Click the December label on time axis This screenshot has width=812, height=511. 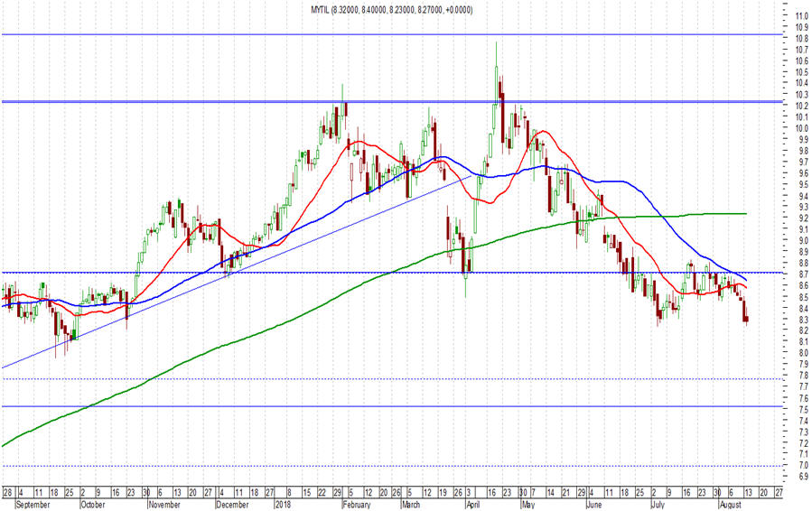(232, 505)
